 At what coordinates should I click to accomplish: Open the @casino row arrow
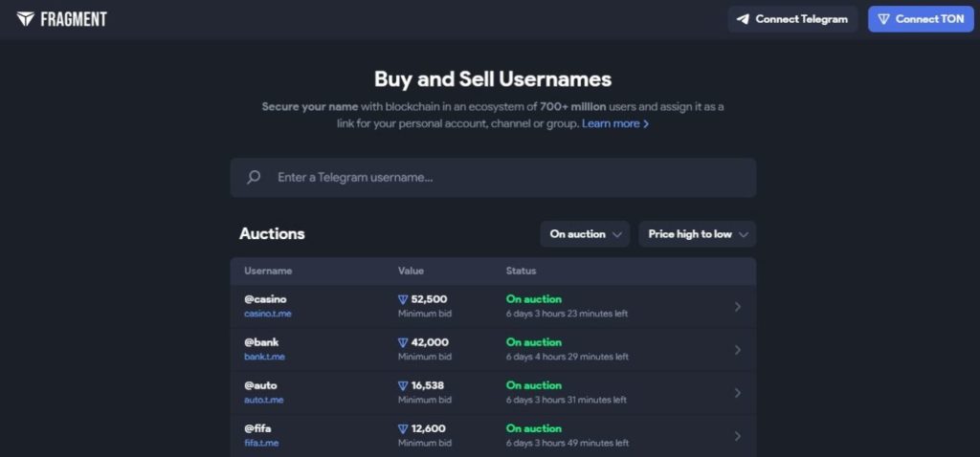pyautogui.click(x=738, y=307)
